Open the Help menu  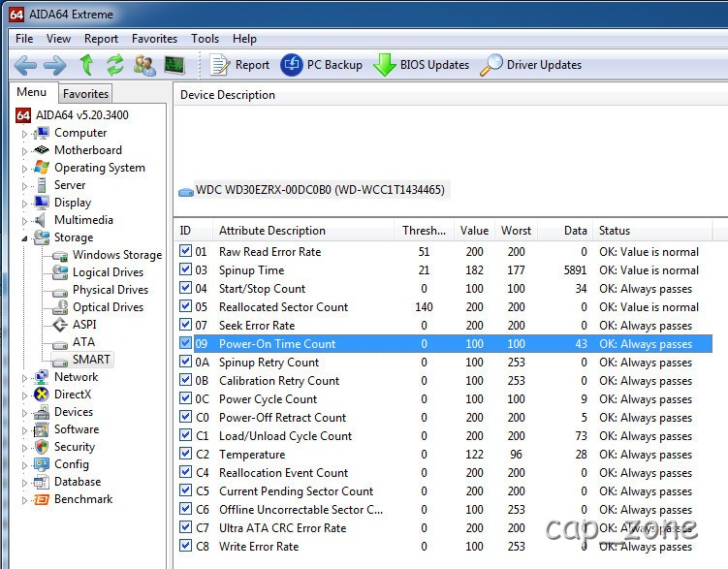tap(244, 39)
